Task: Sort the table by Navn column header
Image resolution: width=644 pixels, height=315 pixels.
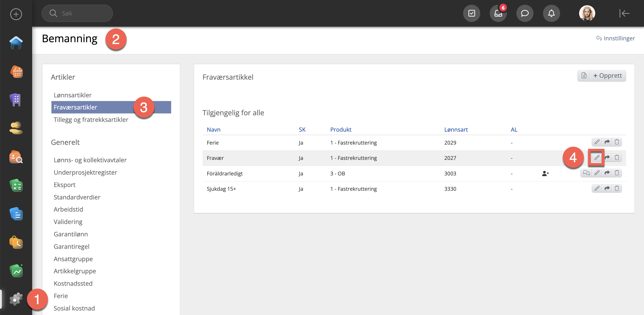Action: point(213,130)
